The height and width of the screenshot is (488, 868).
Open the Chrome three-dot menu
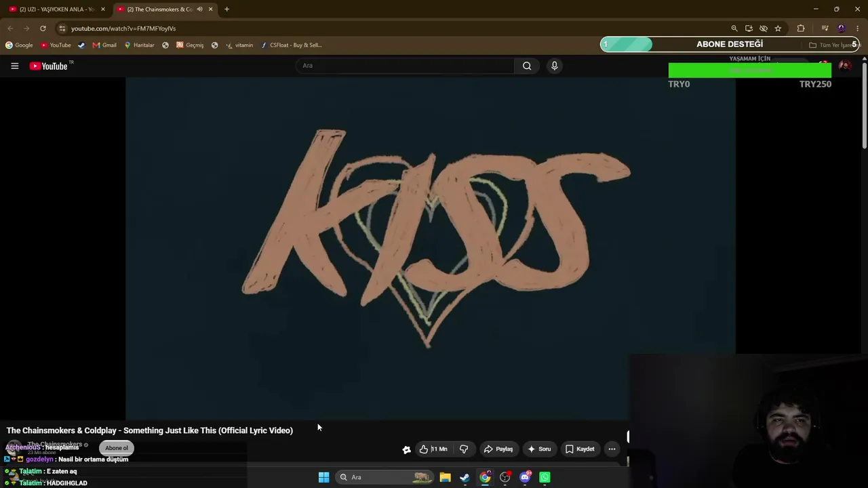(858, 28)
